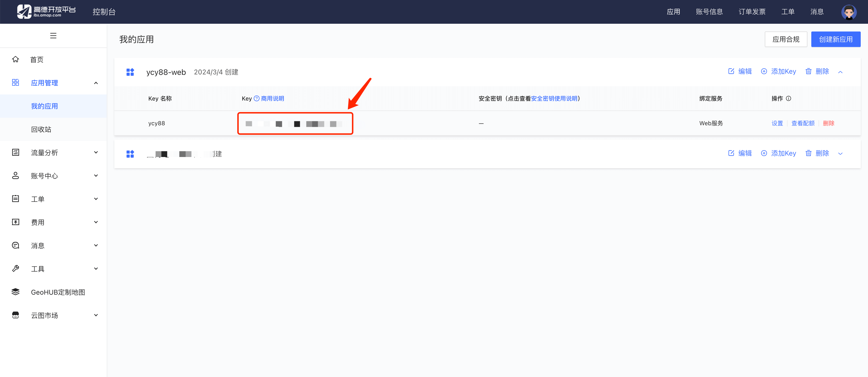
Task: Click the 应用合规 button
Action: coord(785,39)
